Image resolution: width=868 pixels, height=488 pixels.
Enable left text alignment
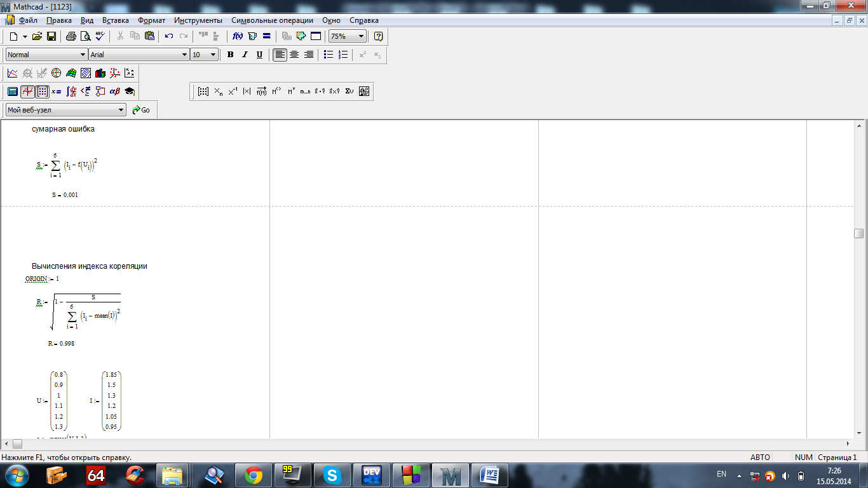[280, 55]
